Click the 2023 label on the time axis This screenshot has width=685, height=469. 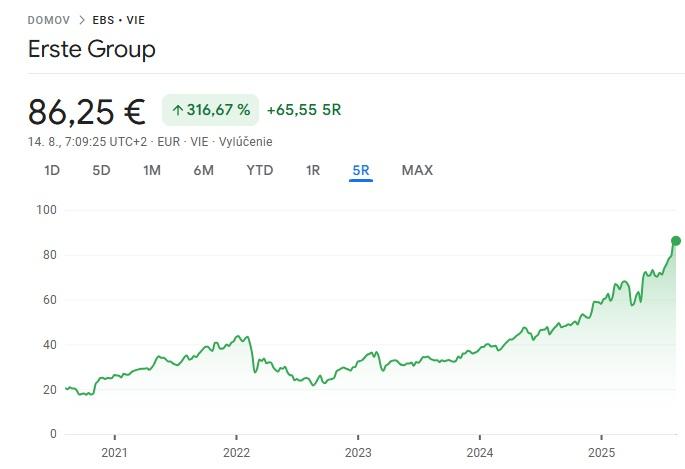(x=358, y=451)
